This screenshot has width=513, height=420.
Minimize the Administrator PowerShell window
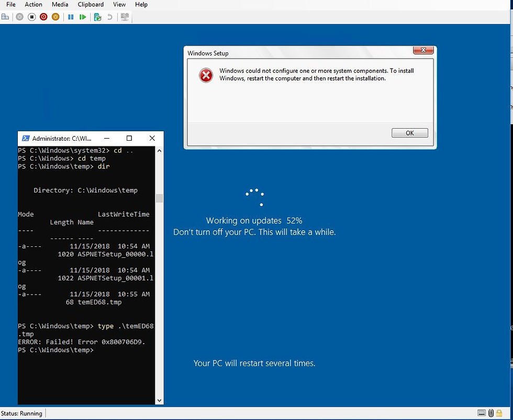click(107, 138)
